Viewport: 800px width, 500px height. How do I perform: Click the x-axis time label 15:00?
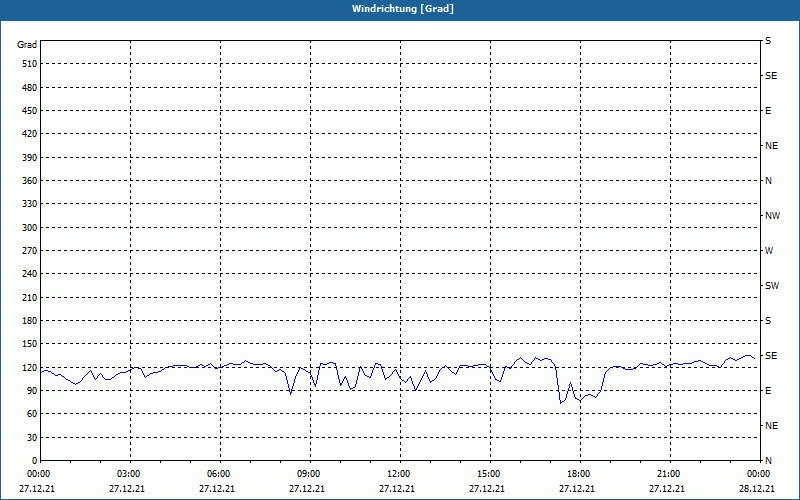(x=489, y=474)
